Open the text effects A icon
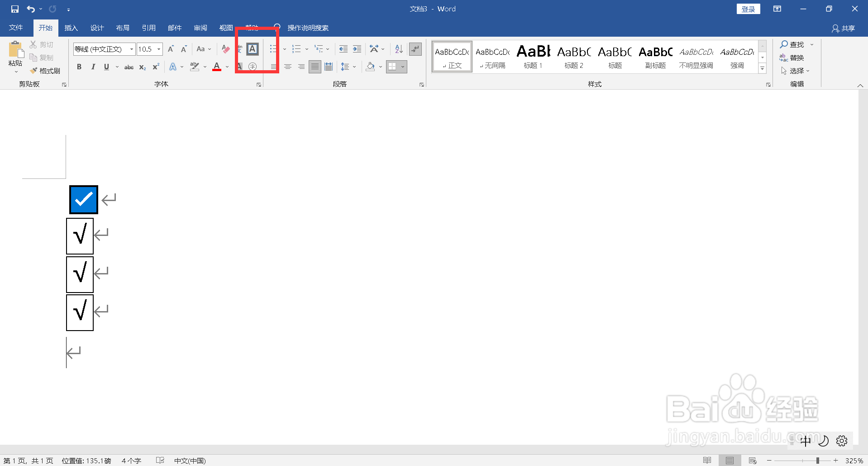868x466 pixels. [173, 67]
